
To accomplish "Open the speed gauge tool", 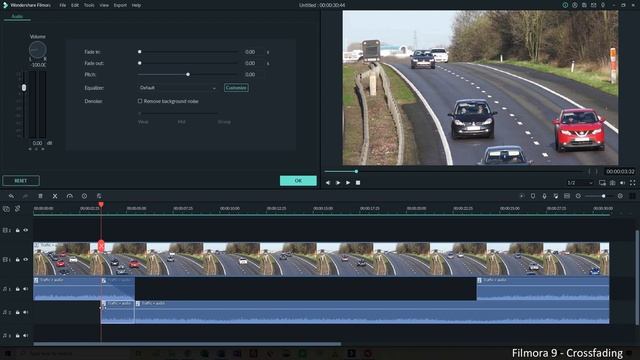I will [70, 196].
